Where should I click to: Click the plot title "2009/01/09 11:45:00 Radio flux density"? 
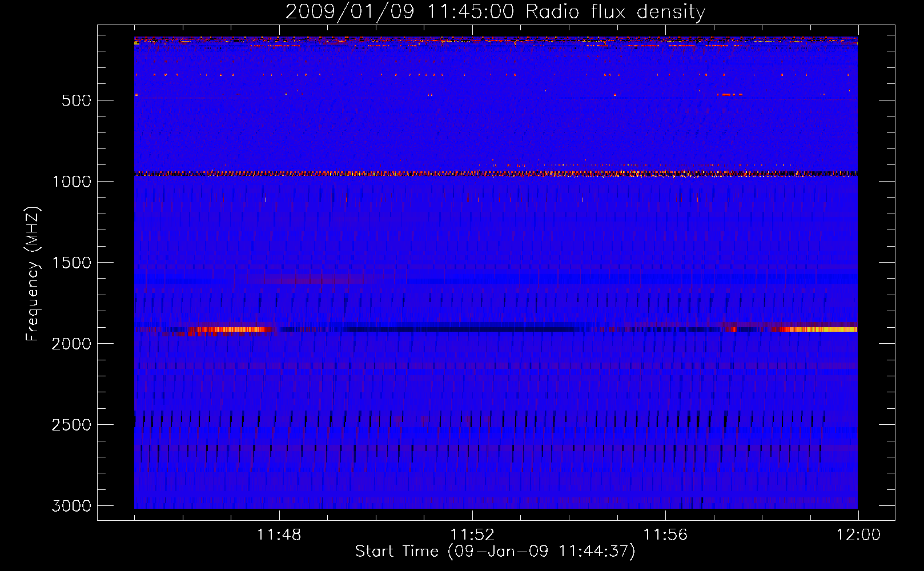coord(495,11)
